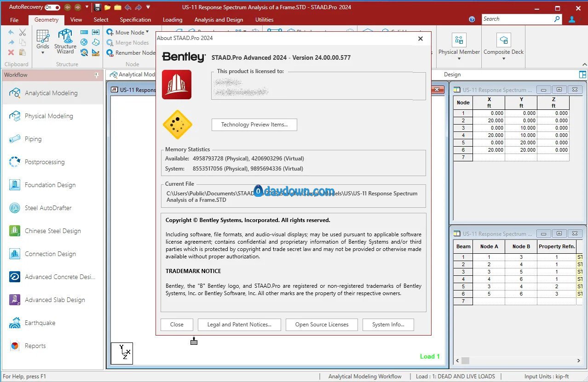Viewport: 588px width, 382px height.
Task: Open the Move Node dropdown arrow
Action: (147, 32)
